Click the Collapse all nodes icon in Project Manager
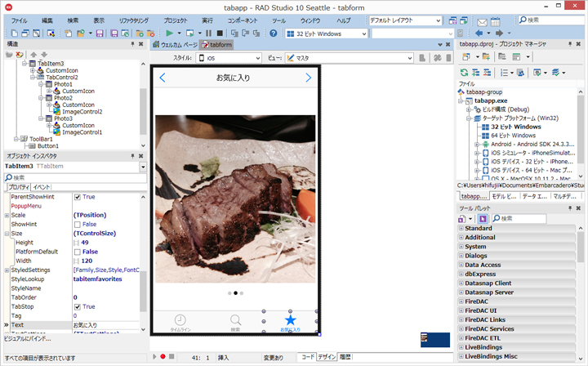 click(x=487, y=73)
